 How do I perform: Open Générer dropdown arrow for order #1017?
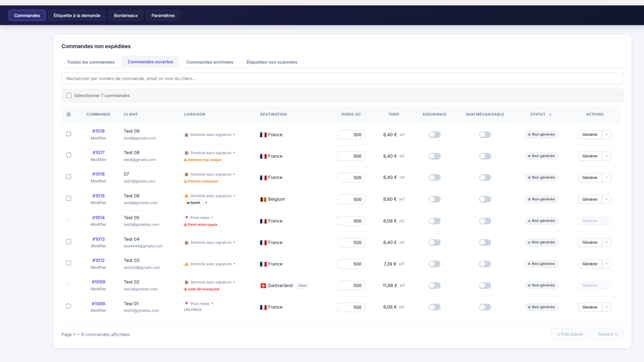tap(607, 156)
